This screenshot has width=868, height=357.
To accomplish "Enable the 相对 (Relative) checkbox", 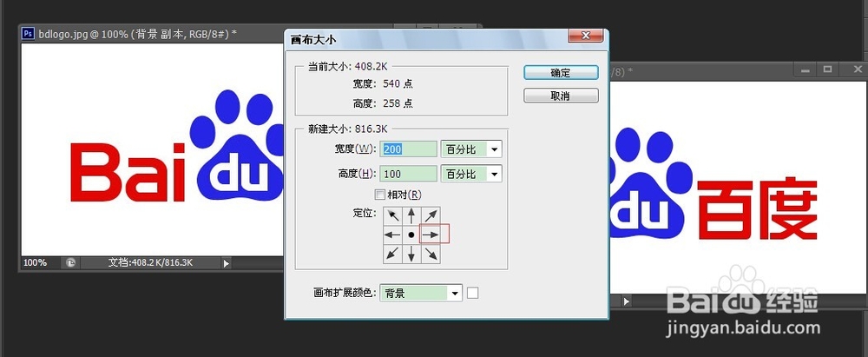I will tap(380, 195).
